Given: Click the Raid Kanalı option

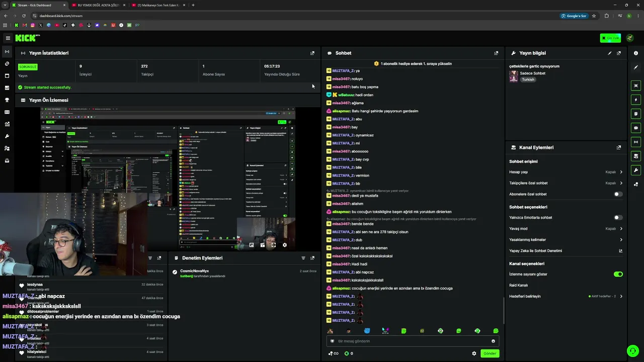Looking at the screenshot, I should point(518,285).
